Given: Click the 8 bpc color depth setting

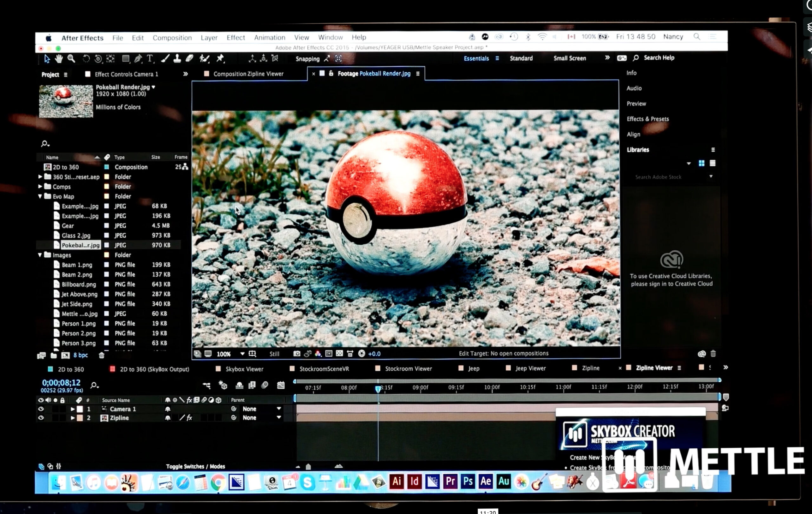Looking at the screenshot, I should (x=80, y=355).
